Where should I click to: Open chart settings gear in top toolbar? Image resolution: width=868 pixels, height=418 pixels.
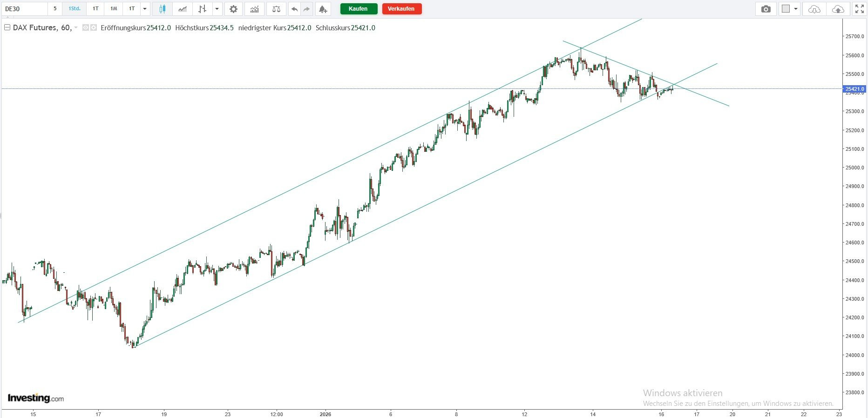click(x=233, y=9)
